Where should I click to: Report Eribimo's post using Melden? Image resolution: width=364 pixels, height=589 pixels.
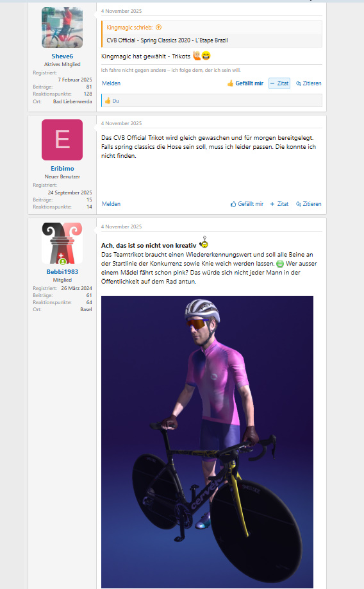point(111,204)
